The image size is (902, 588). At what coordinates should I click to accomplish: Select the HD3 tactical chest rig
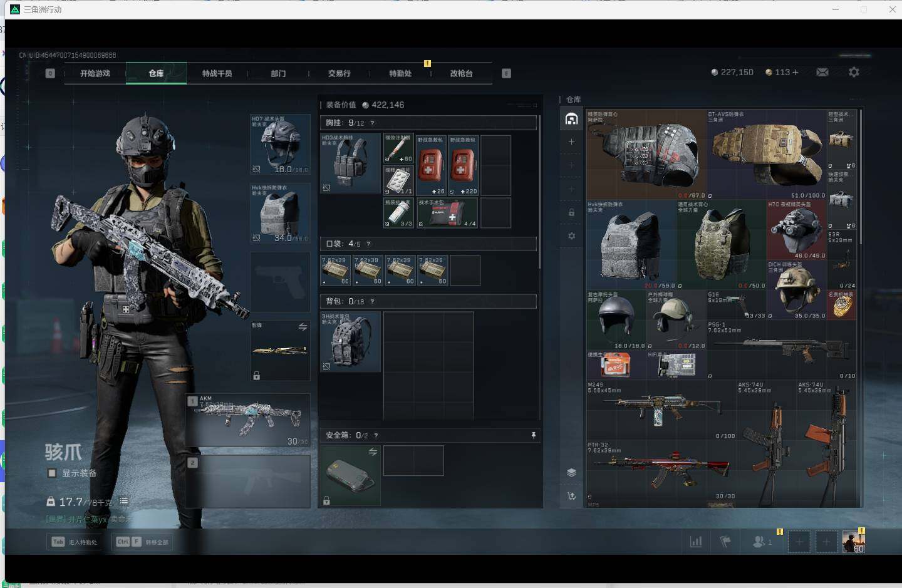351,163
